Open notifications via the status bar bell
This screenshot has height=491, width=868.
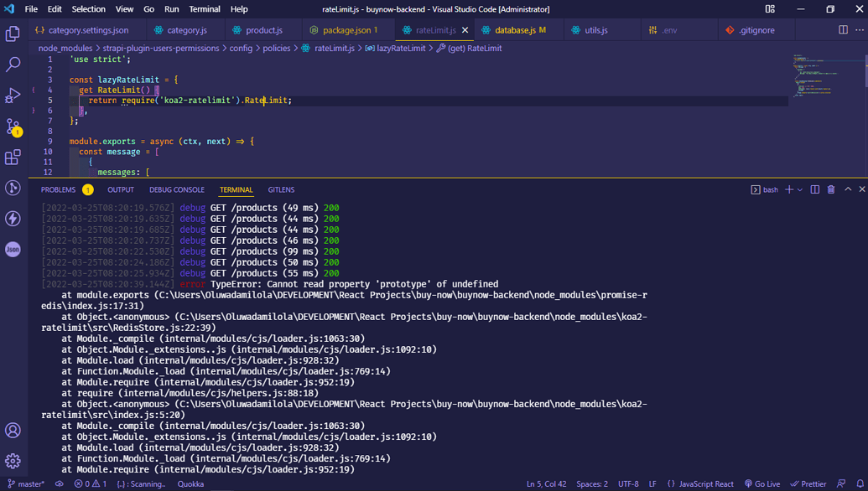pos(860,484)
